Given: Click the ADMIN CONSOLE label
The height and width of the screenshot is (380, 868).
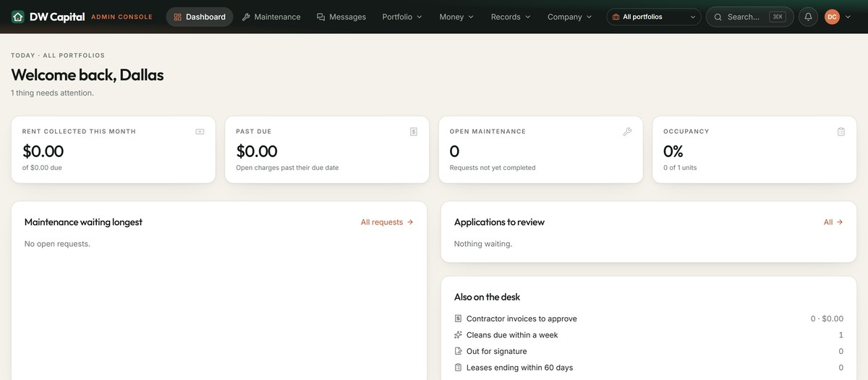Looking at the screenshot, I should pos(122,17).
